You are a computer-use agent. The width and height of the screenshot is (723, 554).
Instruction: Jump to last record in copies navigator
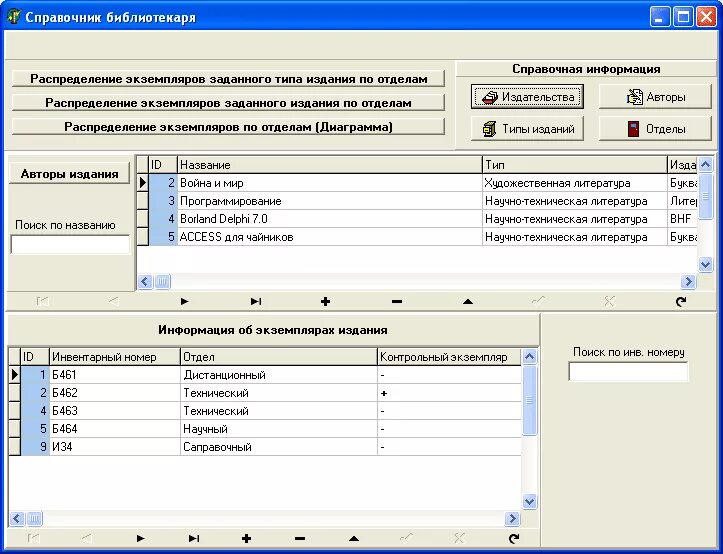(x=194, y=538)
